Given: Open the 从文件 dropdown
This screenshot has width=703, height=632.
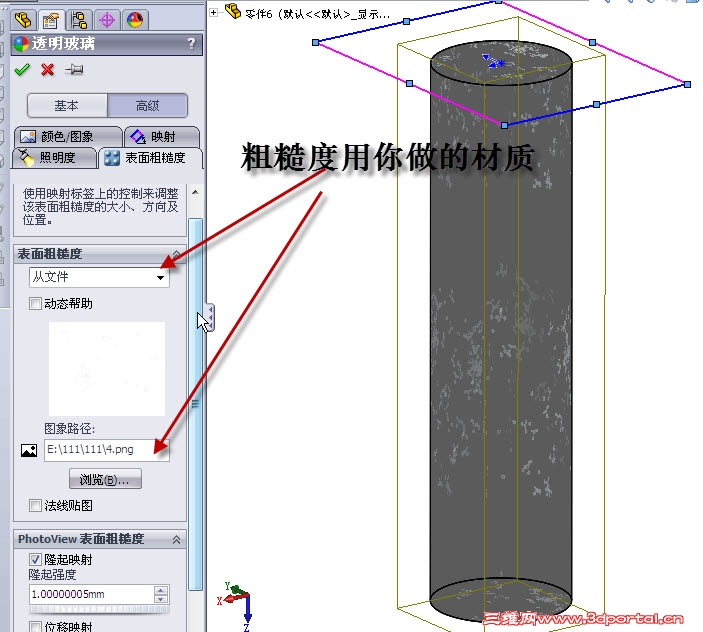Looking at the screenshot, I should [99, 277].
